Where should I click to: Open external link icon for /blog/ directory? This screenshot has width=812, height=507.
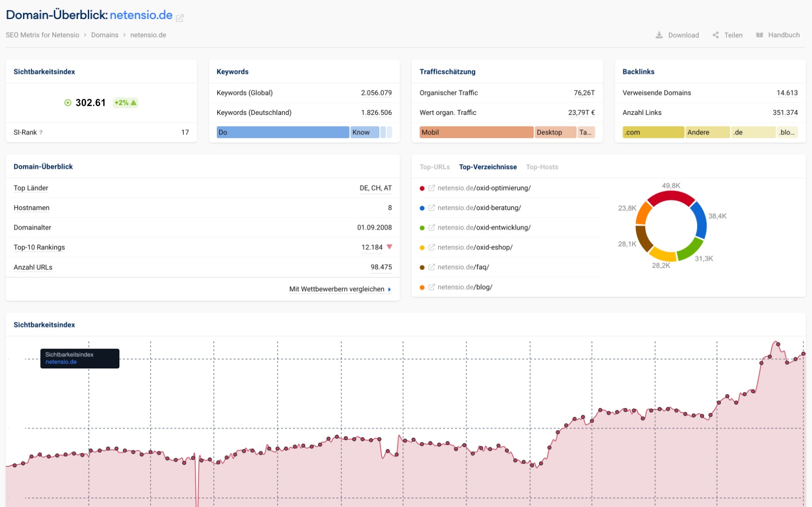(x=432, y=287)
